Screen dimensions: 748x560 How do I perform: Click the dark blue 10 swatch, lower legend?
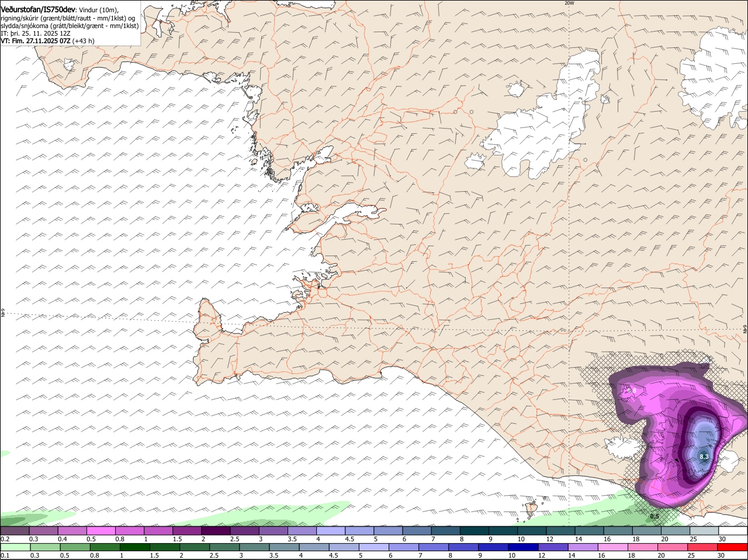pos(524,547)
